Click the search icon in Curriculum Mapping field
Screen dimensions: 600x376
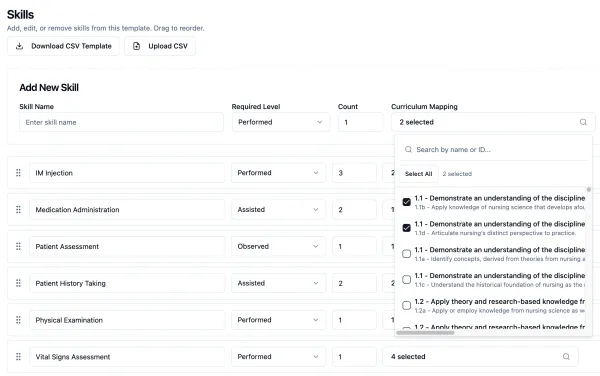[583, 122]
